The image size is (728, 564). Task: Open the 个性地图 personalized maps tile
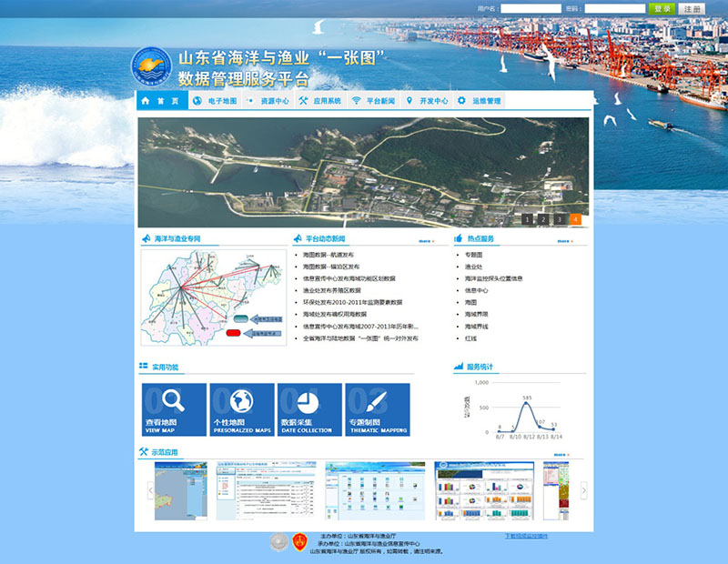[242, 409]
